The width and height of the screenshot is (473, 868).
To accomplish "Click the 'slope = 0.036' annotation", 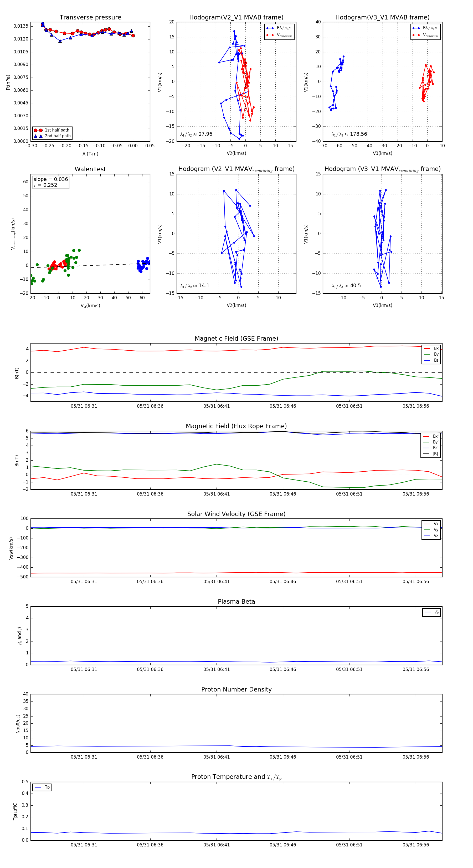I will (50, 179).
